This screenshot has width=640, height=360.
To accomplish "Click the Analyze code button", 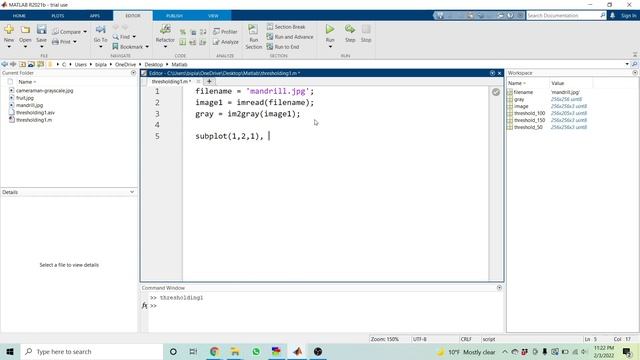I will coord(226,42).
